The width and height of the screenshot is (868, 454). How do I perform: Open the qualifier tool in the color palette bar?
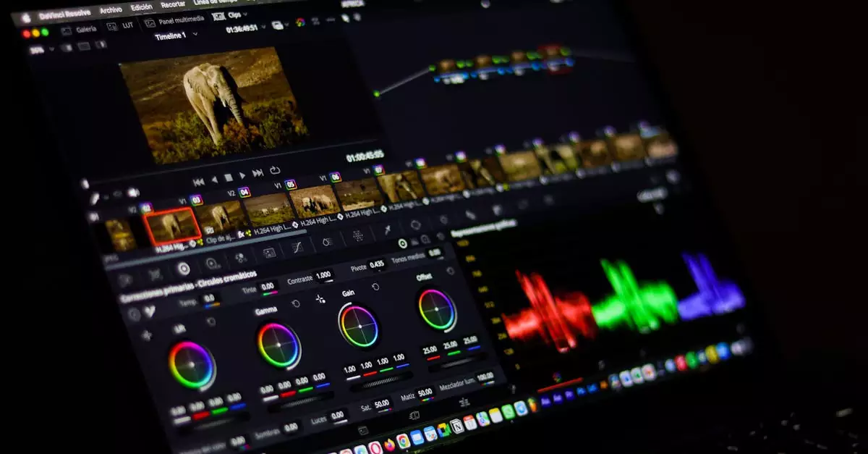[326, 241]
